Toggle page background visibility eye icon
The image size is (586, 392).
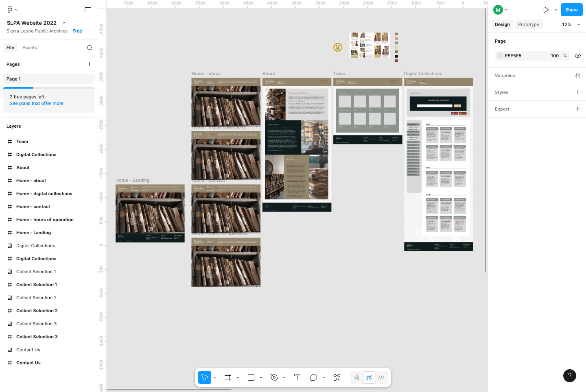coord(577,56)
